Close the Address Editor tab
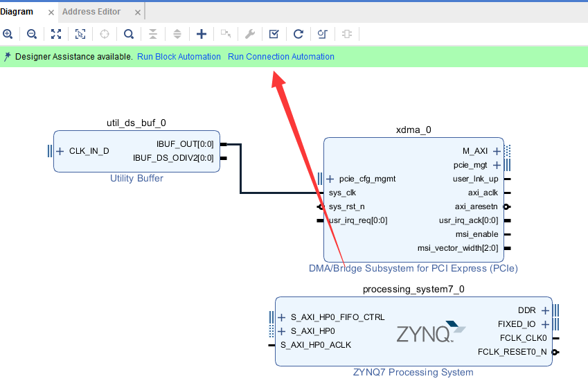588x381 pixels. (x=138, y=12)
